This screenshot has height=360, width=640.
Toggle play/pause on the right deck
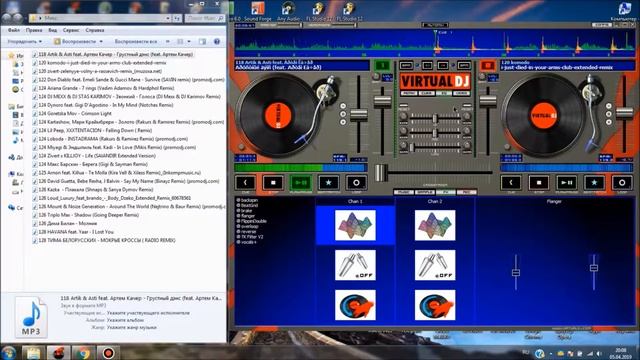click(x=567, y=183)
